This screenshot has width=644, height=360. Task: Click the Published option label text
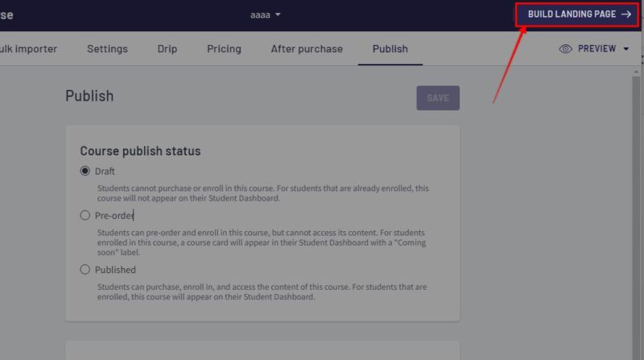tap(115, 270)
